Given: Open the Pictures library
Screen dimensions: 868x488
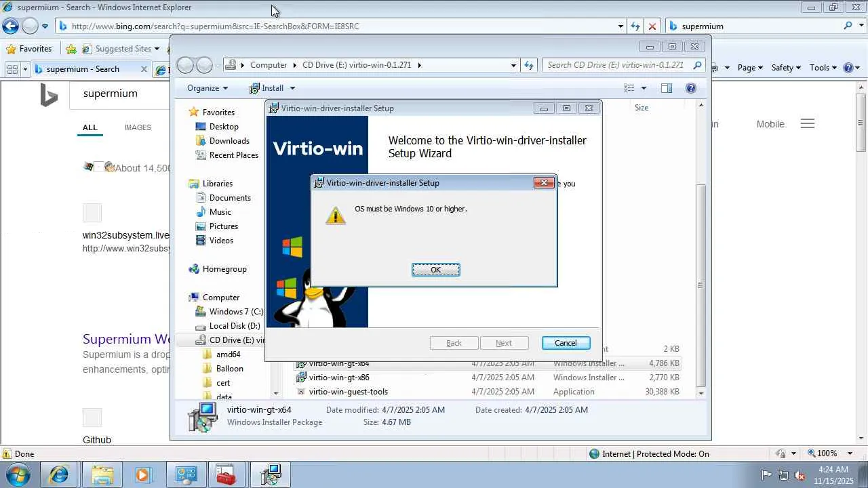Looking at the screenshot, I should point(224,226).
